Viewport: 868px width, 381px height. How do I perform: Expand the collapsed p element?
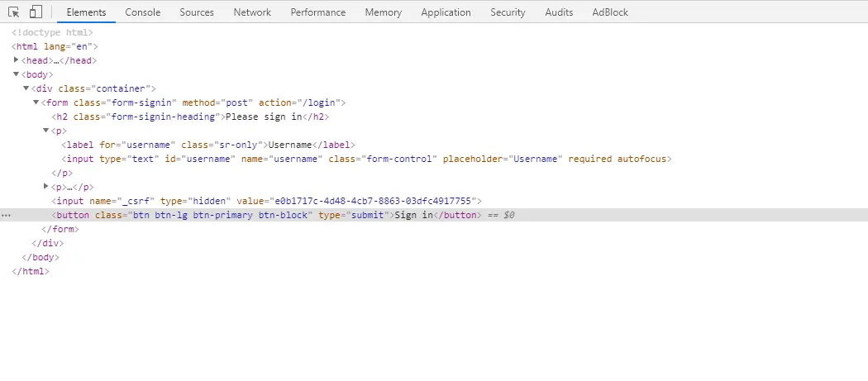tap(46, 186)
